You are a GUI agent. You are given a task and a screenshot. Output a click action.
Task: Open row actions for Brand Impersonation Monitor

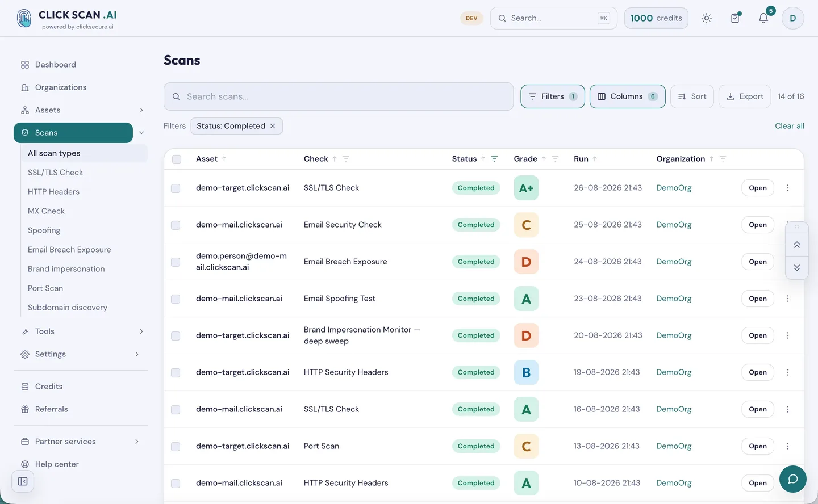(788, 335)
